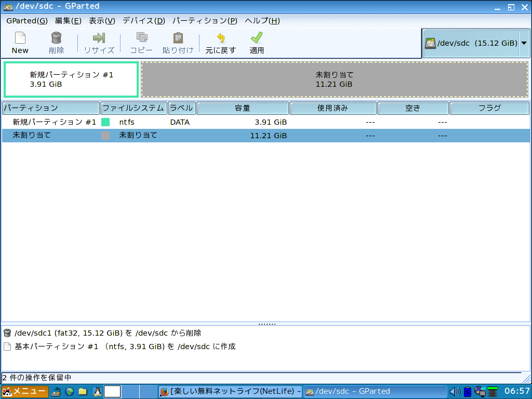Click the blue battery tray icon

tap(468, 392)
